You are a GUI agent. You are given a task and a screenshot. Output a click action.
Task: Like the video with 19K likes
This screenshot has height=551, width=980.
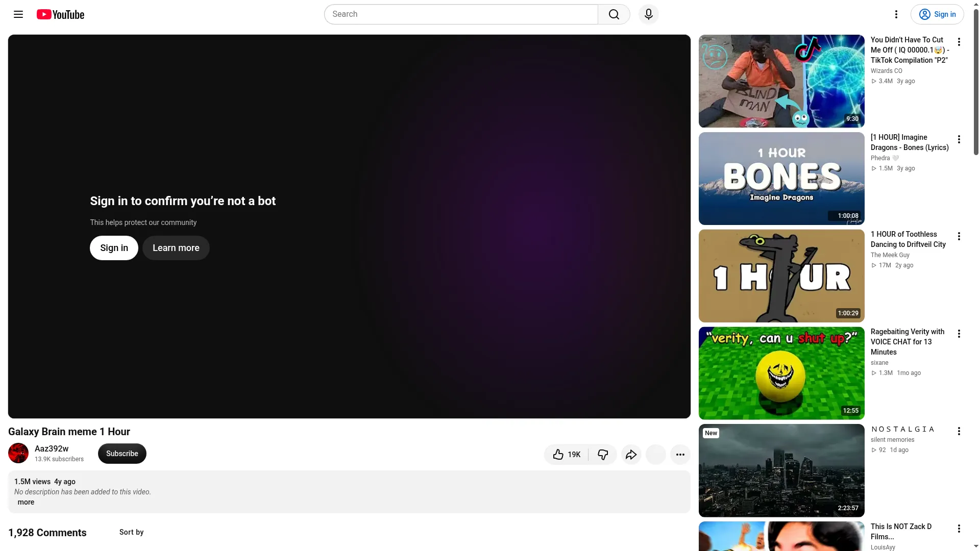(x=567, y=455)
